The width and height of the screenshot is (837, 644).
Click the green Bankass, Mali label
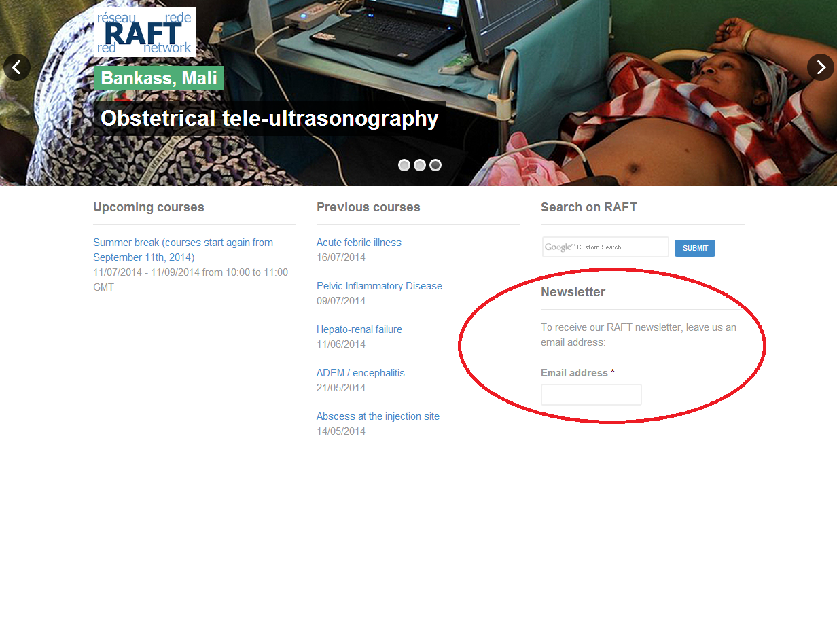159,78
